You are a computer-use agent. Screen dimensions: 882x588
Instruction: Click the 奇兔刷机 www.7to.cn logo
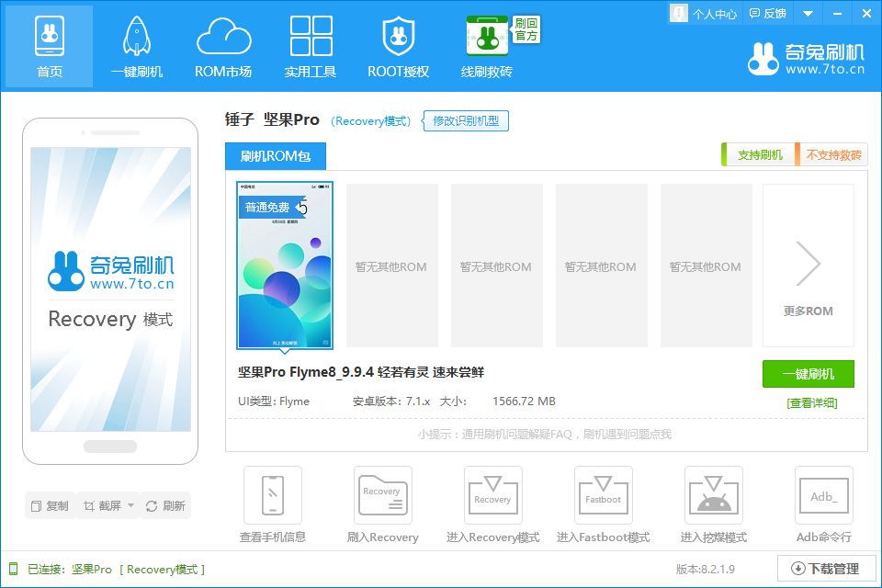807,59
